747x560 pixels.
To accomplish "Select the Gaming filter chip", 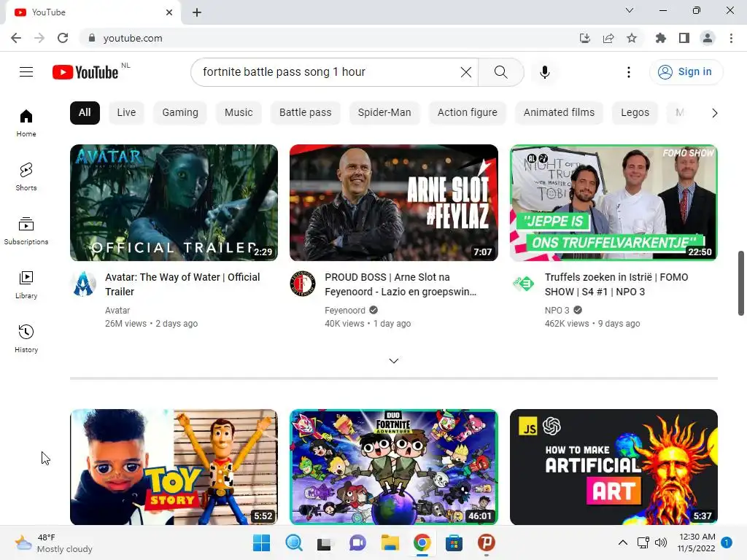I will pyautogui.click(x=180, y=113).
